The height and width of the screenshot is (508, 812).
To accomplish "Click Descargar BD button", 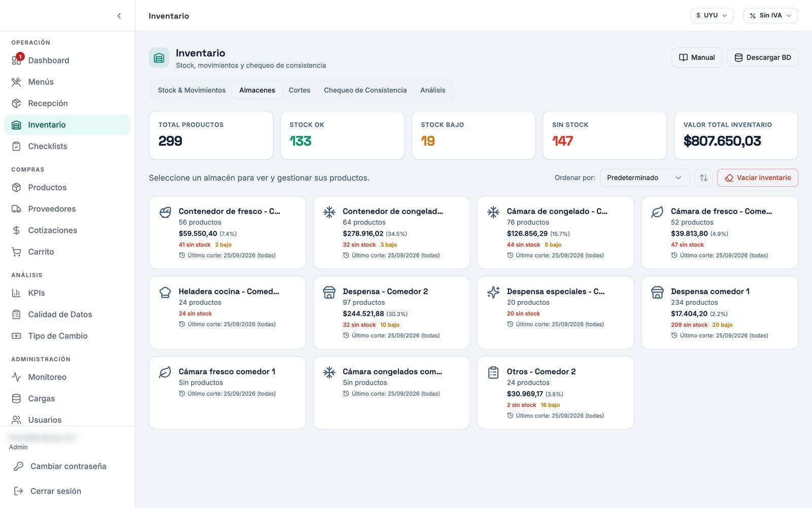I will coord(762,57).
